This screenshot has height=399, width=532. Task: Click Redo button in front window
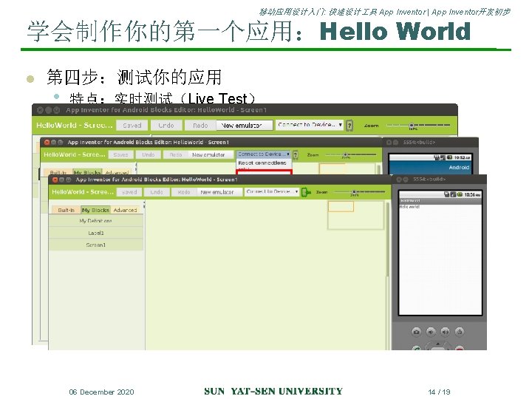(183, 192)
